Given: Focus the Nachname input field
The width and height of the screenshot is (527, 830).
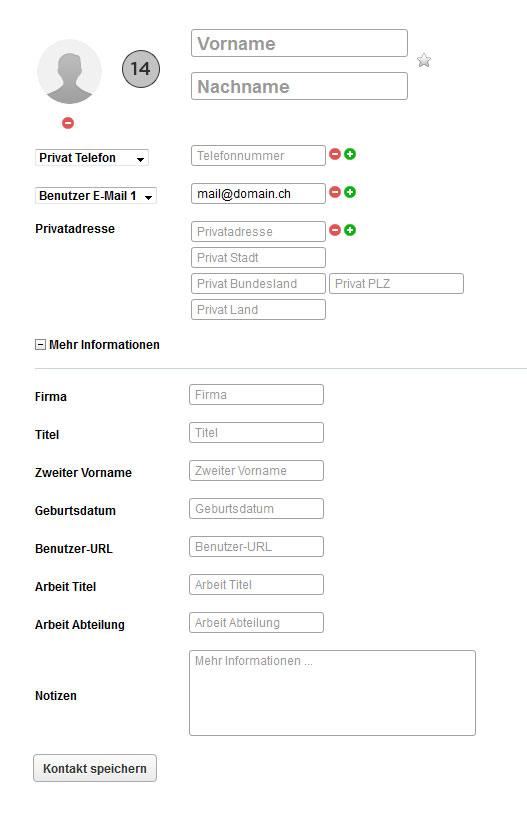Looking at the screenshot, I should (299, 86).
